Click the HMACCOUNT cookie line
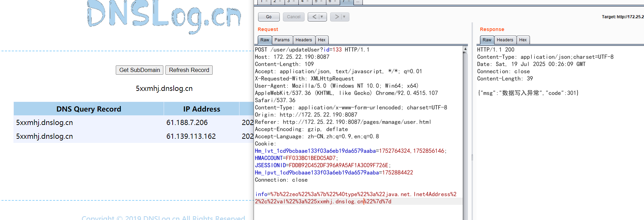Image resolution: width=644 pixels, height=220 pixels. point(296,158)
